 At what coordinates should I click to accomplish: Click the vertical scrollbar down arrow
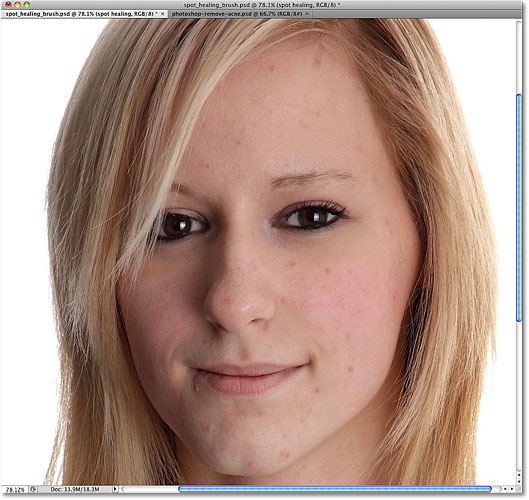519,481
